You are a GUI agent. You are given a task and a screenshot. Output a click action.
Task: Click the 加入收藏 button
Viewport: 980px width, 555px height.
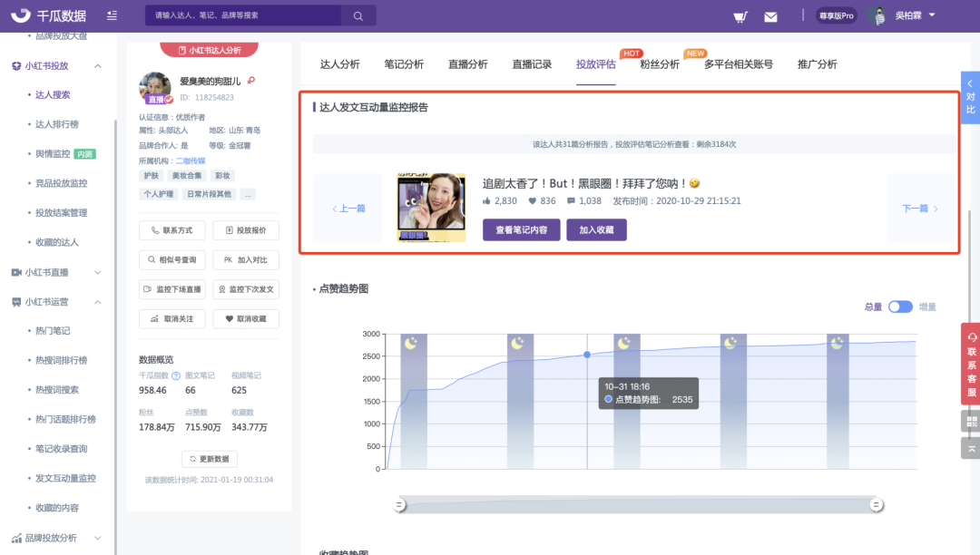click(596, 229)
